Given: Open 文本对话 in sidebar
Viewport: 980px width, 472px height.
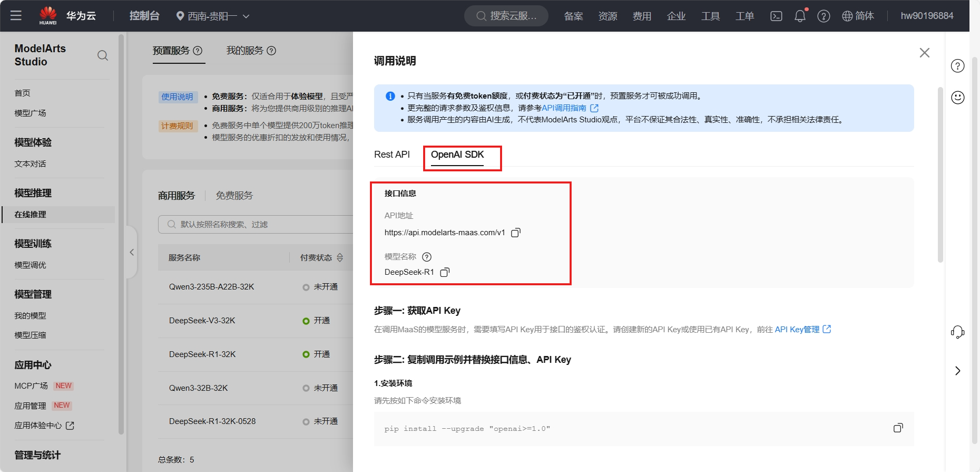Looking at the screenshot, I should pyautogui.click(x=30, y=163).
